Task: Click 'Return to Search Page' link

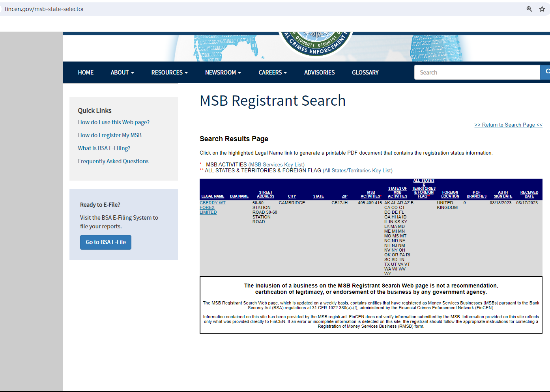Action: tap(508, 125)
